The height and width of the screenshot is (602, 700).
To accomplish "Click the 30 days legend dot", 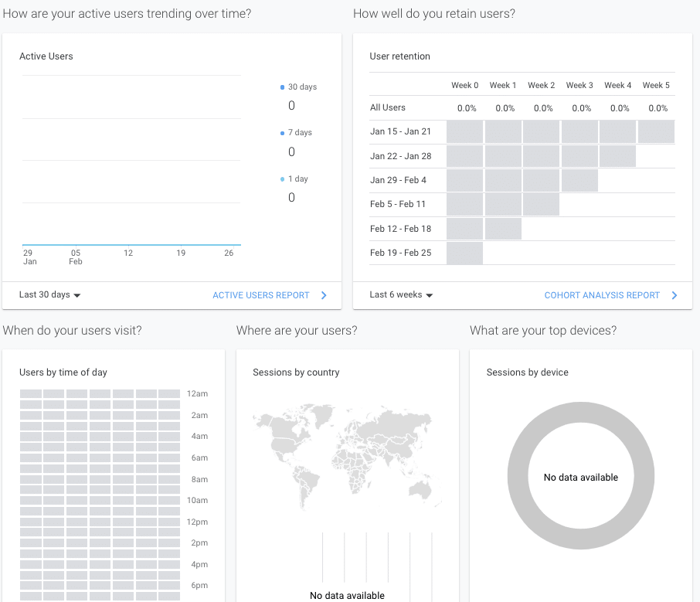I will tap(283, 87).
